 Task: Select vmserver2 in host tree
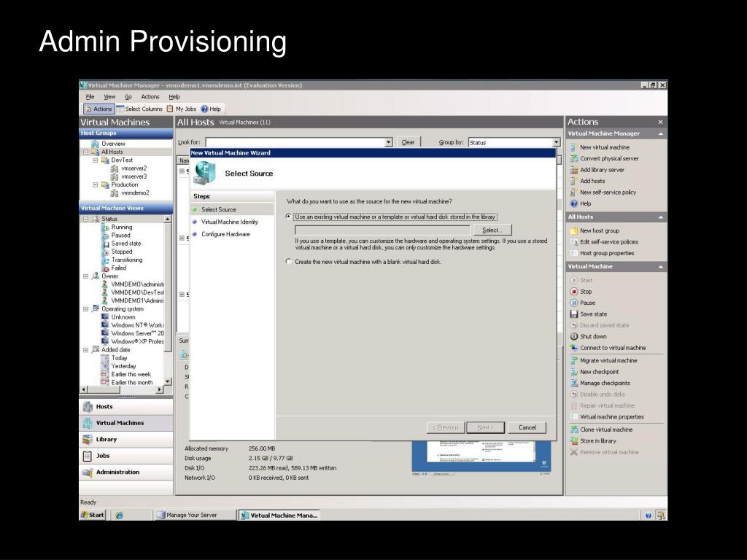[x=134, y=168]
